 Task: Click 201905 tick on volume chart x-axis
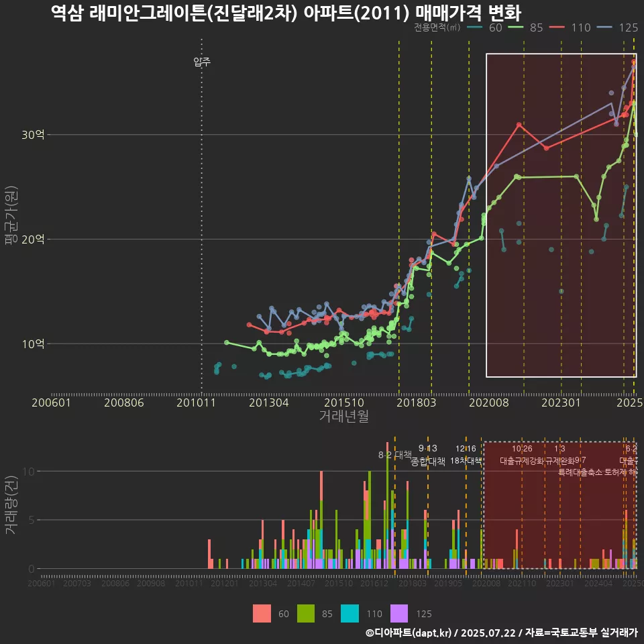tap(448, 583)
